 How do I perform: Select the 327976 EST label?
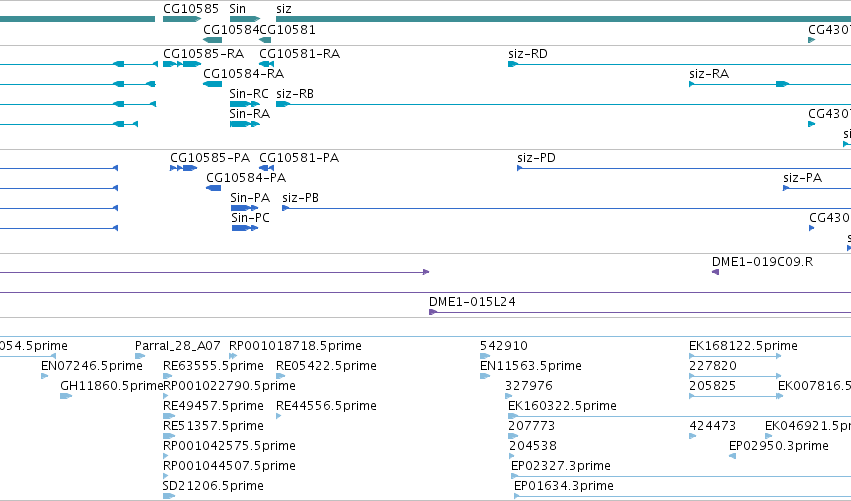point(529,386)
